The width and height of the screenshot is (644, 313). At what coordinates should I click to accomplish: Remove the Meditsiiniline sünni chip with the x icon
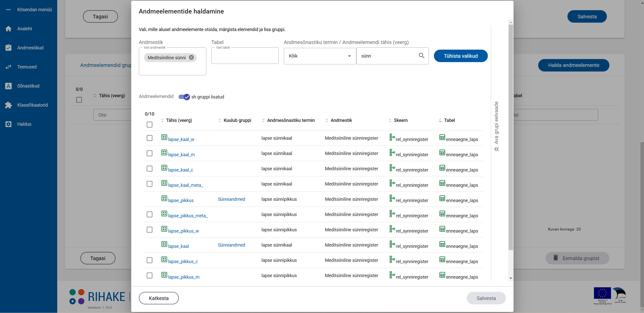pos(191,58)
